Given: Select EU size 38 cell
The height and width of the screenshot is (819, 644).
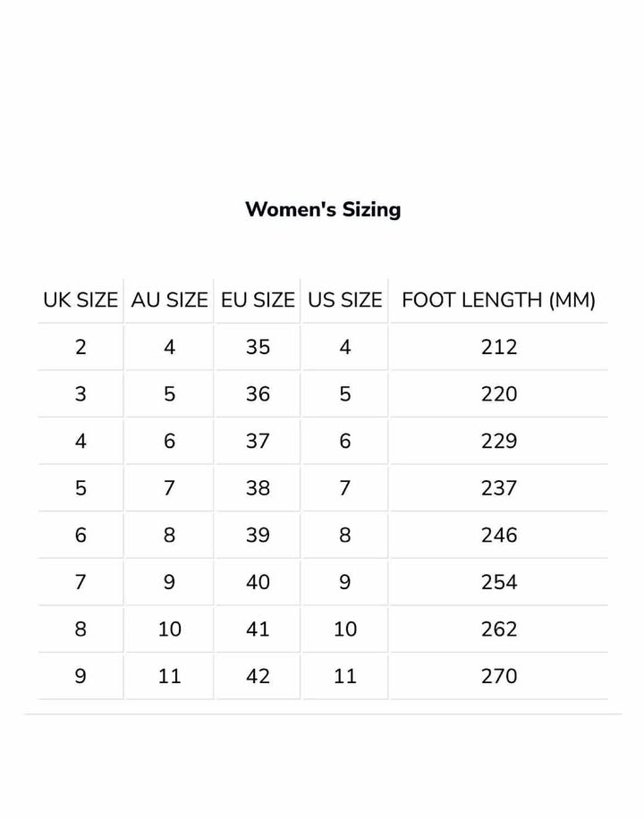Looking at the screenshot, I should 258,488.
